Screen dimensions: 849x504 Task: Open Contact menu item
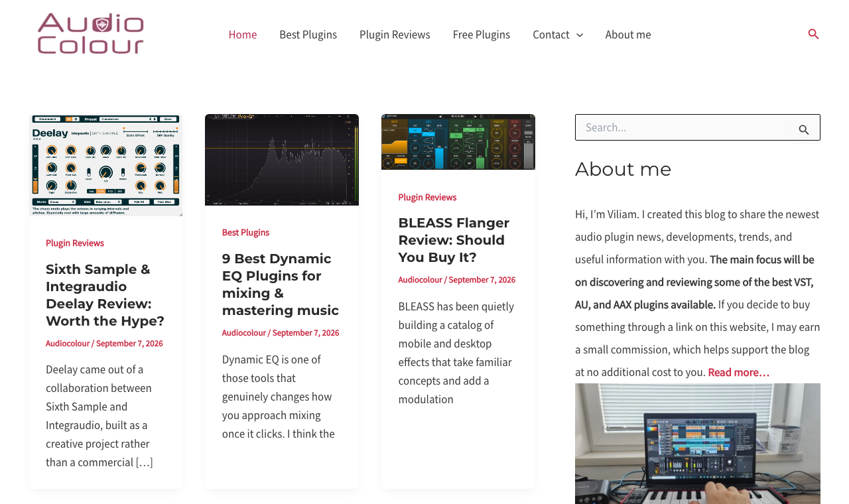551,34
